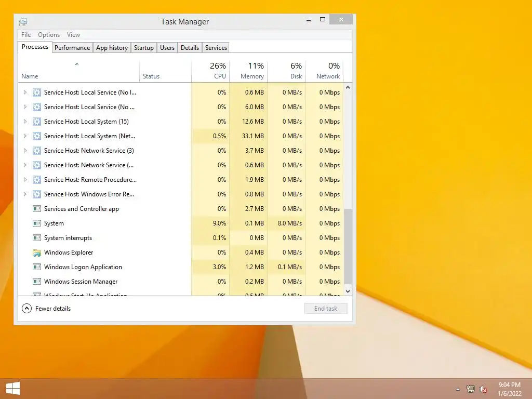Expand Service Host: Local Service using 6.0 MB
This screenshot has height=399, width=532.
(x=25, y=107)
